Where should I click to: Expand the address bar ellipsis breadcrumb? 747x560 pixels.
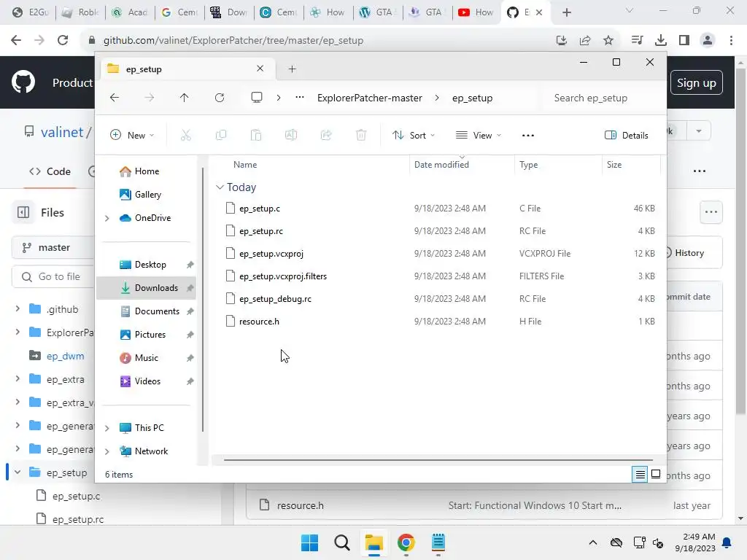coord(300,98)
